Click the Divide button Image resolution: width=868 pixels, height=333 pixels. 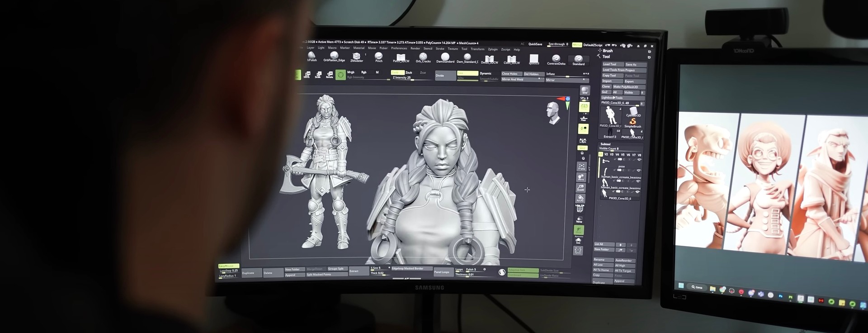pos(445,76)
